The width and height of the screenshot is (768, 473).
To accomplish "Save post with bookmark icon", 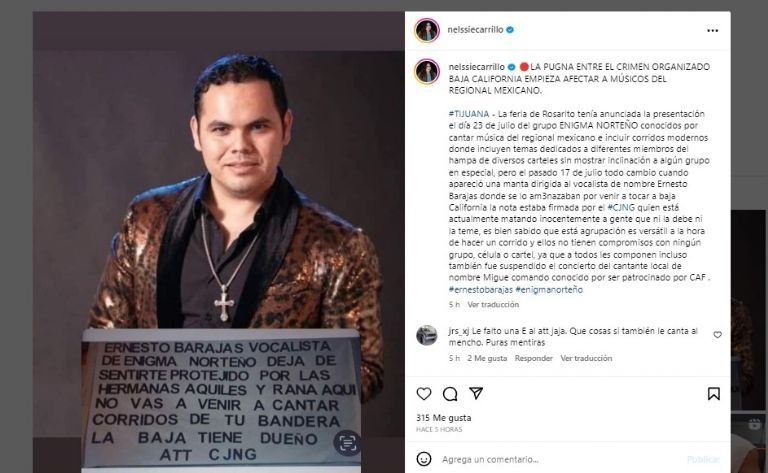I will (714, 394).
